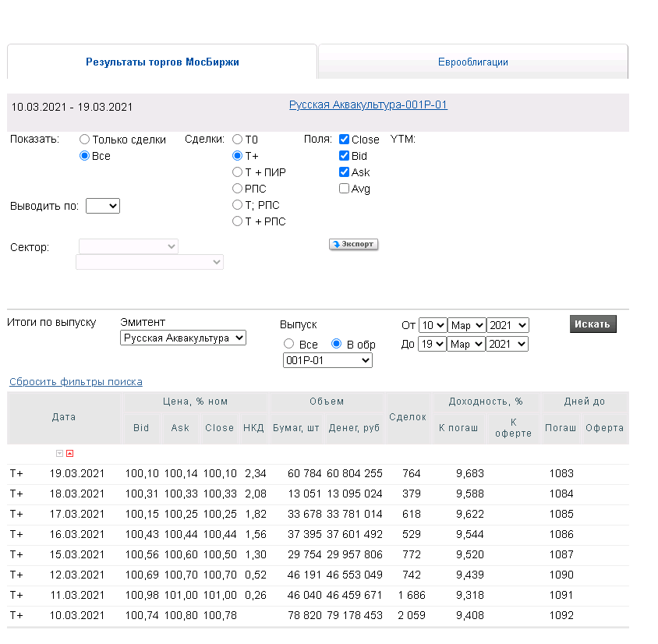
Task: Click the Оферта column header
Action: pos(604,428)
